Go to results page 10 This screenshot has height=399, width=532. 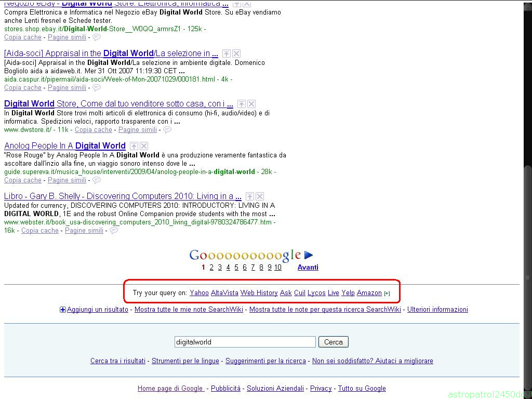point(278,268)
